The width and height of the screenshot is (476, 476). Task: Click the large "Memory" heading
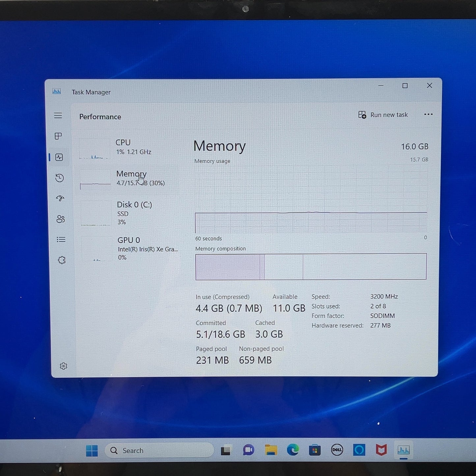[x=220, y=146]
